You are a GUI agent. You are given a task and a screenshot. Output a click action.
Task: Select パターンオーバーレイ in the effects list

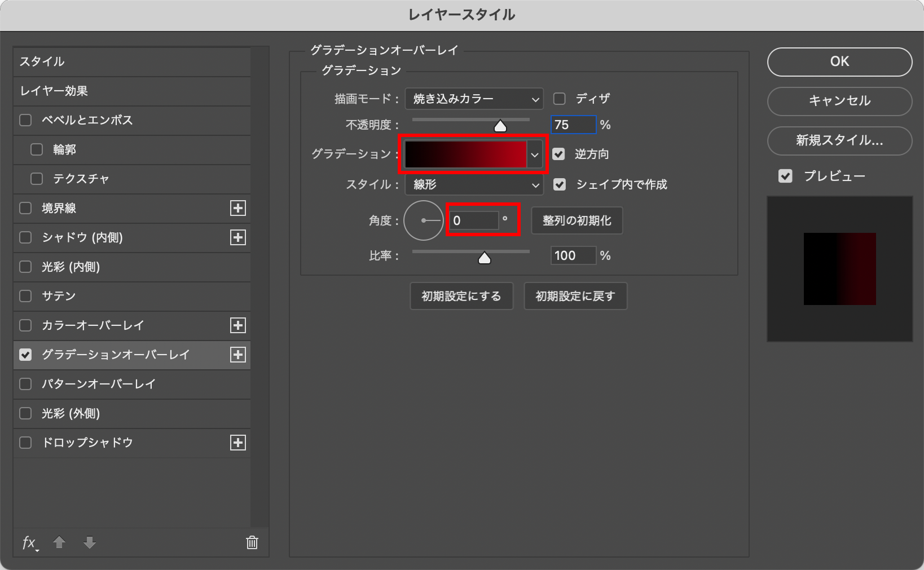(x=99, y=384)
